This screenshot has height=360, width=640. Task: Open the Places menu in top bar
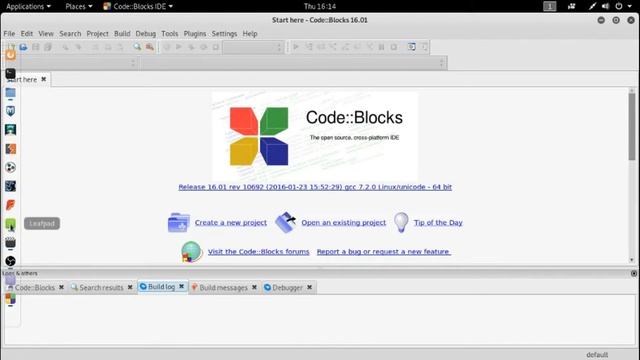point(79,6)
